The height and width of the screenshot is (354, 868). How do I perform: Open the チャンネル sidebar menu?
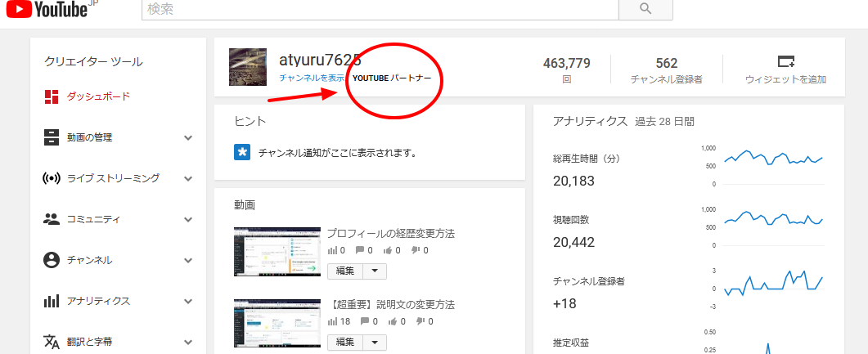(x=90, y=260)
